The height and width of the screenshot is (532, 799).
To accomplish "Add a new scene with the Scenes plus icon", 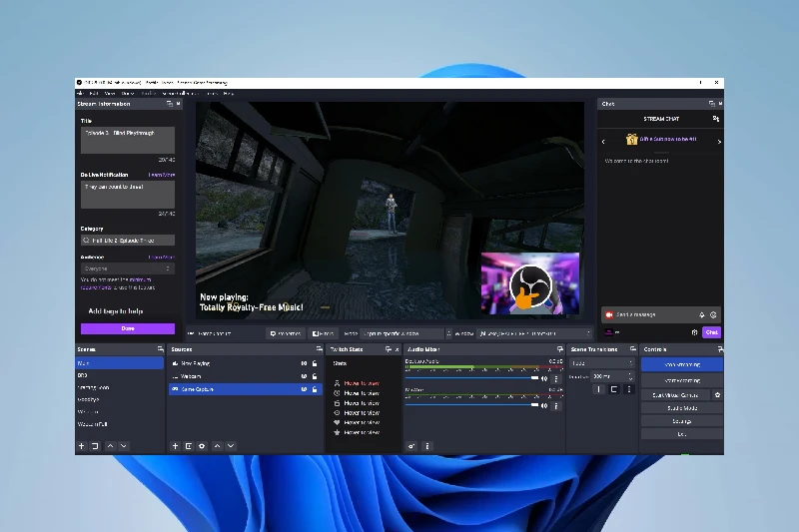I will pos(82,446).
